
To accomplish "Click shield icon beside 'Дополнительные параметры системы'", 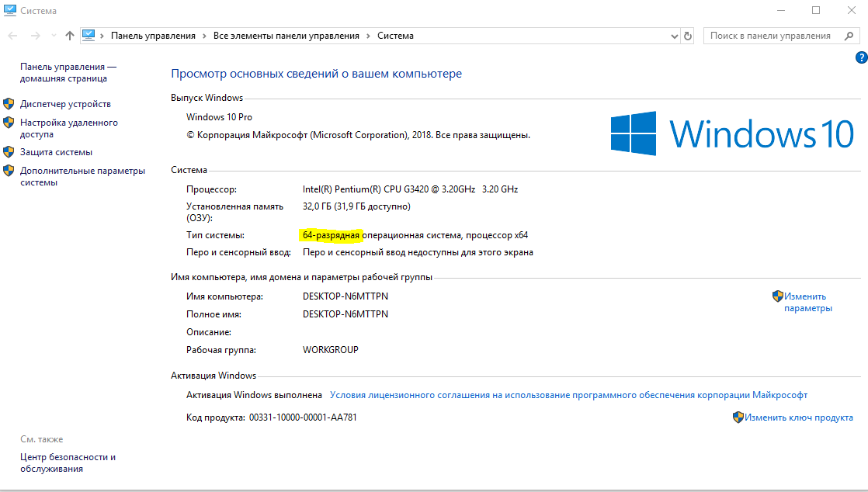I will pyautogui.click(x=9, y=171).
